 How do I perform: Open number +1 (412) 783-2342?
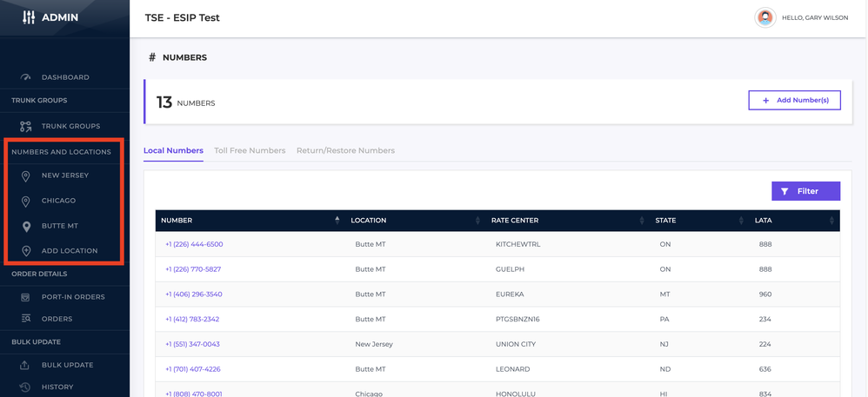click(x=192, y=319)
